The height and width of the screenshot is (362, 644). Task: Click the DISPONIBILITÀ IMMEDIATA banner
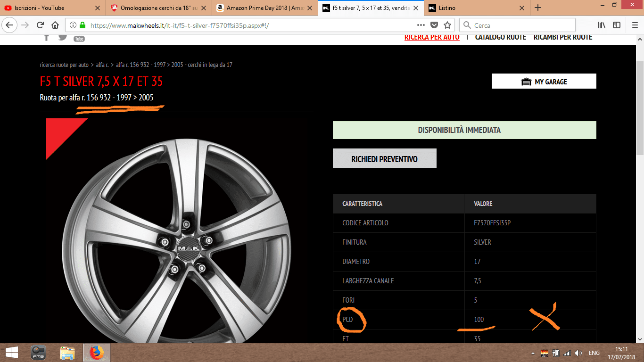[x=464, y=130]
